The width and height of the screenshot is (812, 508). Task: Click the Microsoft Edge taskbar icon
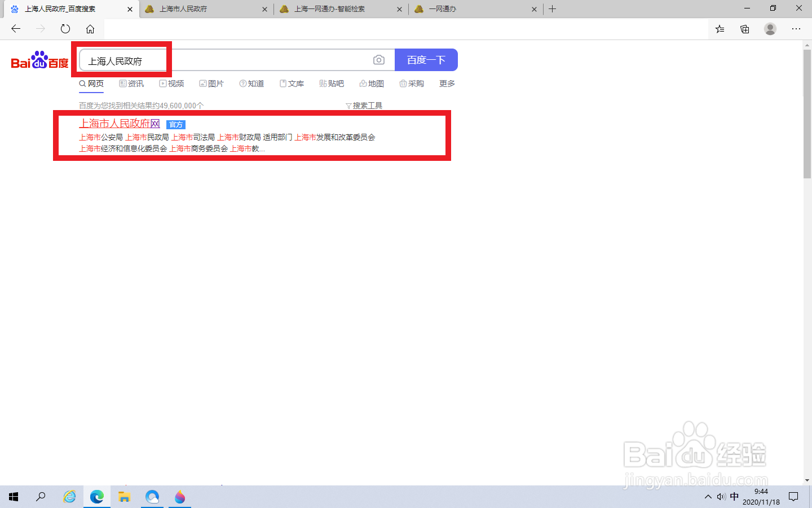[x=97, y=497]
